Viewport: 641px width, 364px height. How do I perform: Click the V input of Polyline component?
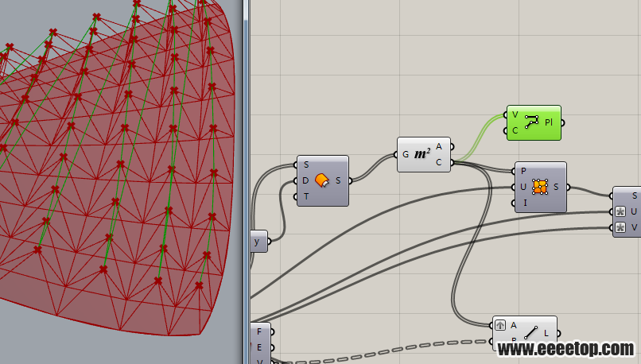(515, 114)
